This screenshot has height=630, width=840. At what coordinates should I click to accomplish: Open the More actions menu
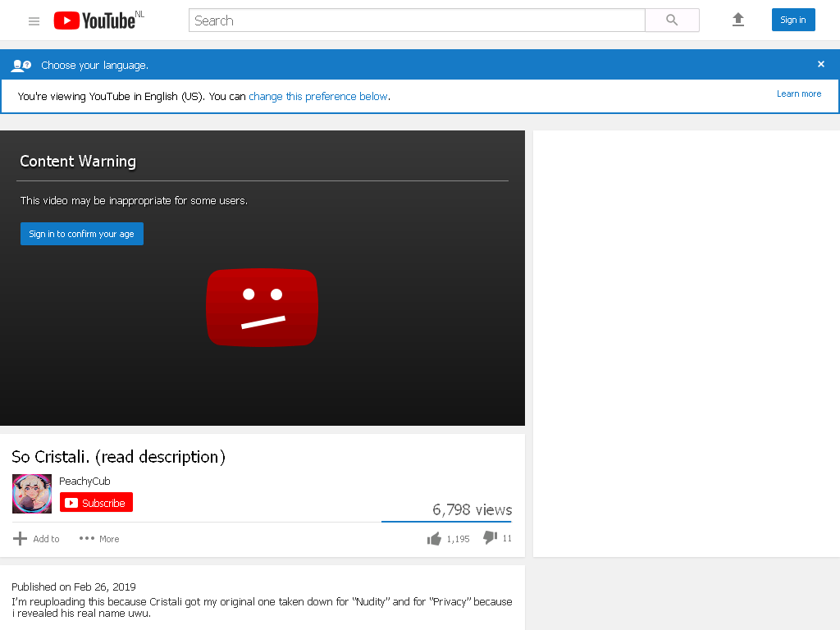point(99,538)
